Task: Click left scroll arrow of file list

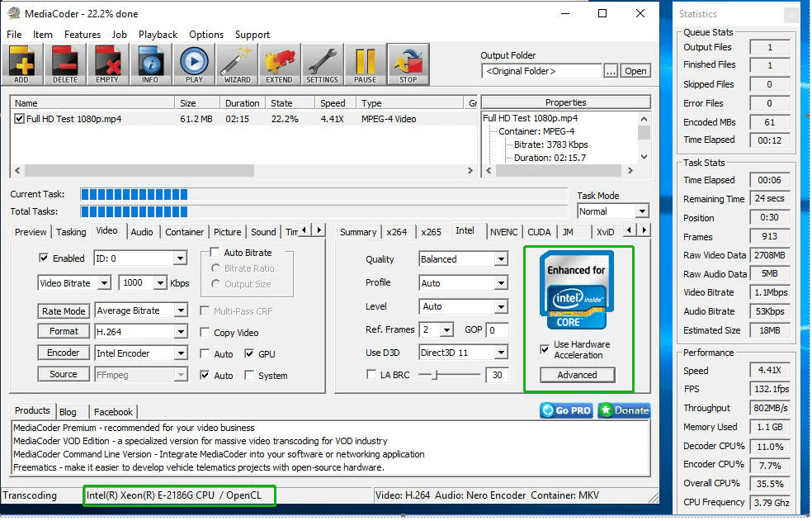Action: (x=17, y=171)
